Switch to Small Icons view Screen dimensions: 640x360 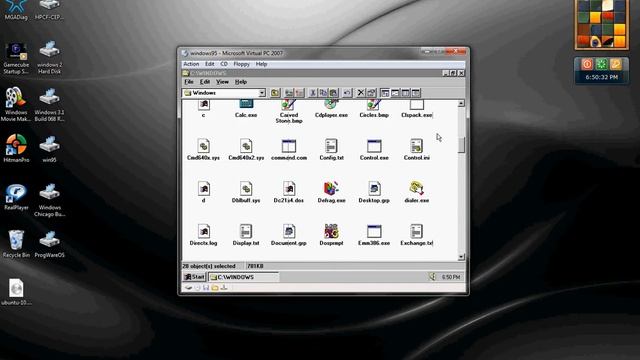pyautogui.click(x=395, y=93)
